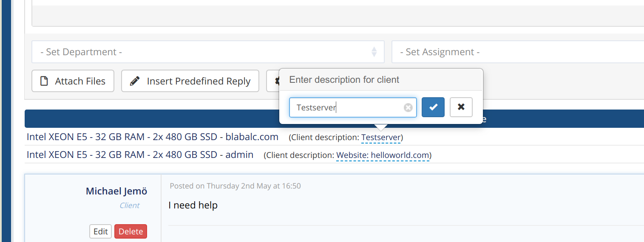Click the gear button partly hidden behind the popup

pyautogui.click(x=273, y=81)
